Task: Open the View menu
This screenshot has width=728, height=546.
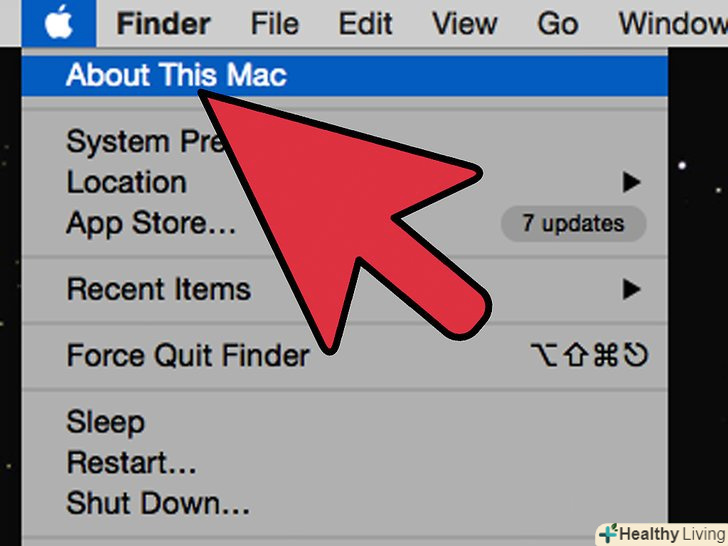Action: click(464, 23)
